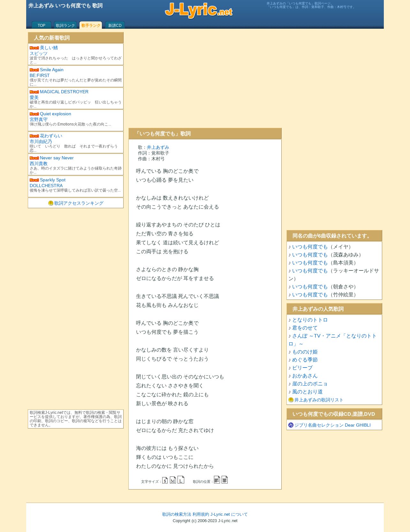Click the Copyright (c) 2006-2023 J-Lyric.net text
The width and height of the screenshot is (410, 532).
point(205,521)
